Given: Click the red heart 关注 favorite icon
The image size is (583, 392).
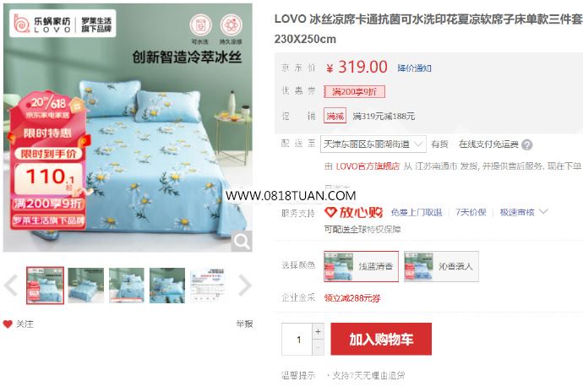Looking at the screenshot, I should point(8,324).
